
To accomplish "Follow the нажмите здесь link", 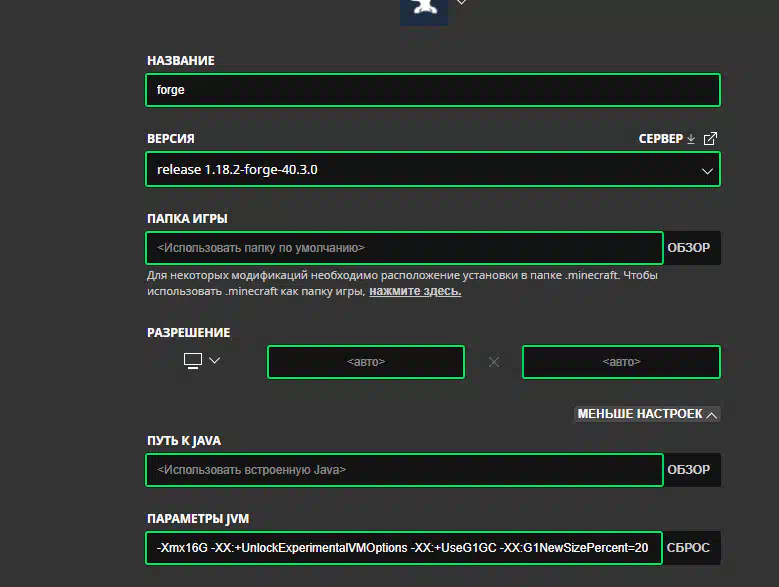I will click(415, 291).
